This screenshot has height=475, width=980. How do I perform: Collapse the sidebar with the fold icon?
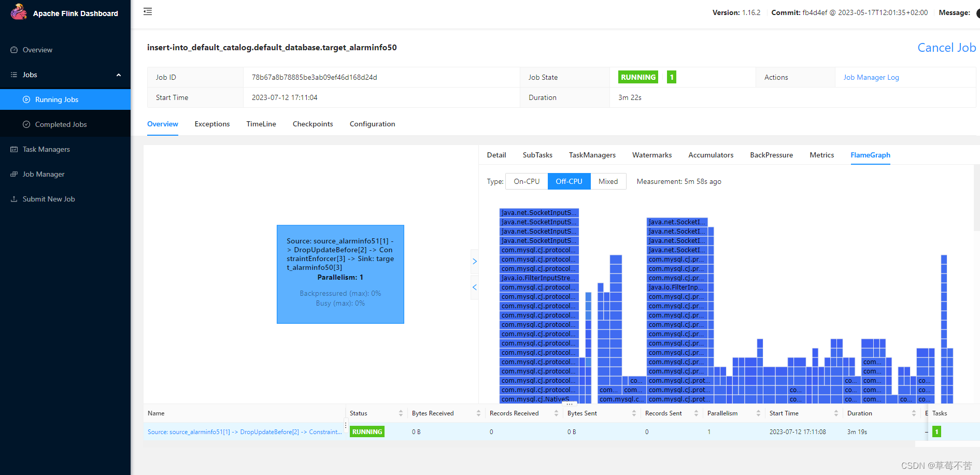tap(148, 11)
